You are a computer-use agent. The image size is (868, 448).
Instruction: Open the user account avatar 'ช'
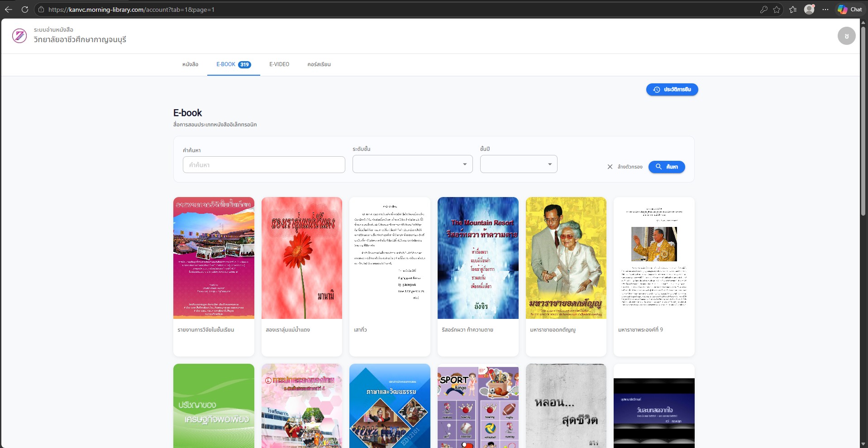coord(846,36)
